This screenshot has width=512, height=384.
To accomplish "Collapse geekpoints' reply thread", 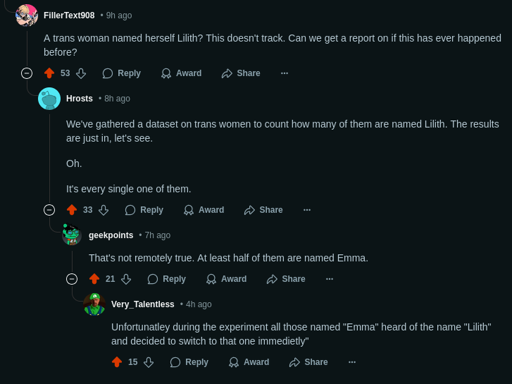I will [x=72, y=279].
